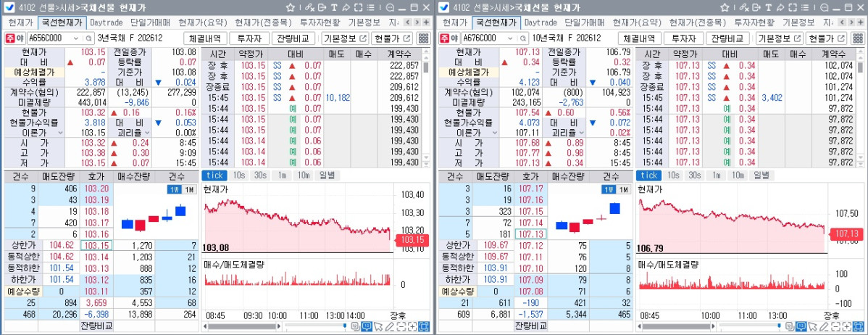This screenshot has height=335, width=868.
Task: Select the 1M period toggle in right window
Action: pyautogui.click(x=623, y=189)
